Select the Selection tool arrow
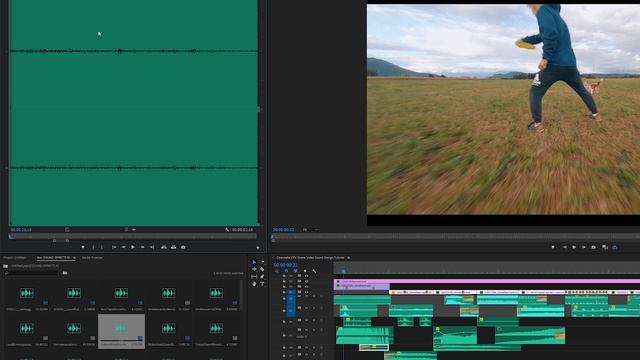Image resolution: width=640 pixels, height=360 pixels. (254, 262)
